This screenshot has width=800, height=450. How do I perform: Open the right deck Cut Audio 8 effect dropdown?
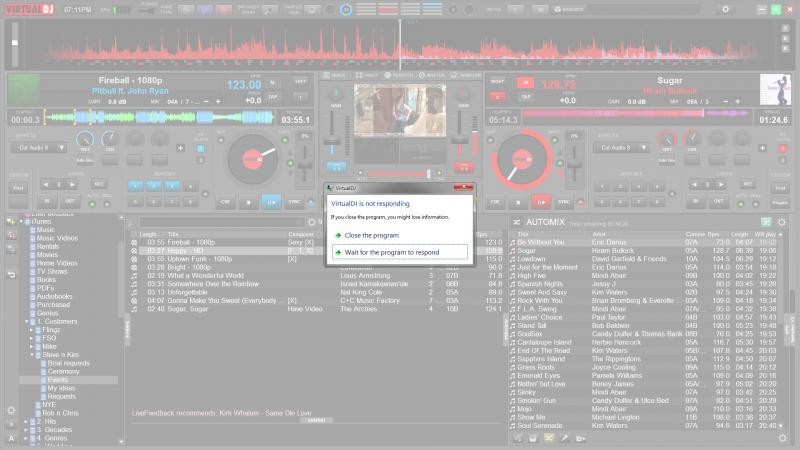621,148
